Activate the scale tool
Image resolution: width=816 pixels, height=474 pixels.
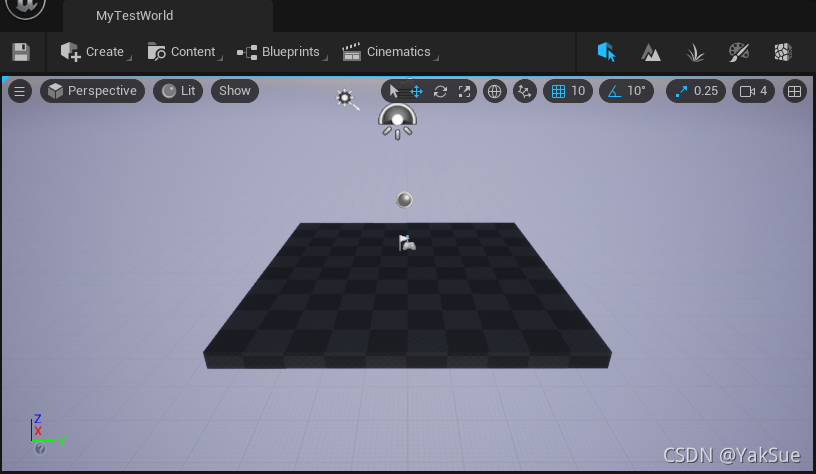point(464,92)
